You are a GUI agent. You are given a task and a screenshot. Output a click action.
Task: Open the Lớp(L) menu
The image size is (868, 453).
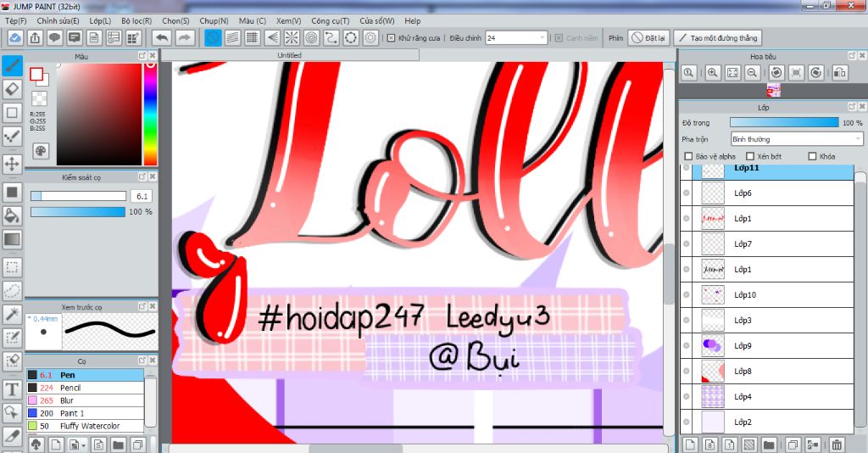point(100,20)
